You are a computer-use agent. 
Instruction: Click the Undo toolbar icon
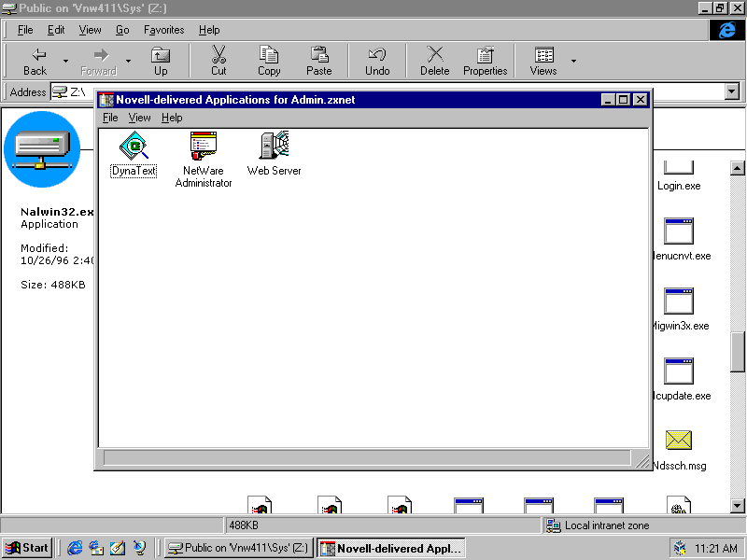click(x=377, y=55)
